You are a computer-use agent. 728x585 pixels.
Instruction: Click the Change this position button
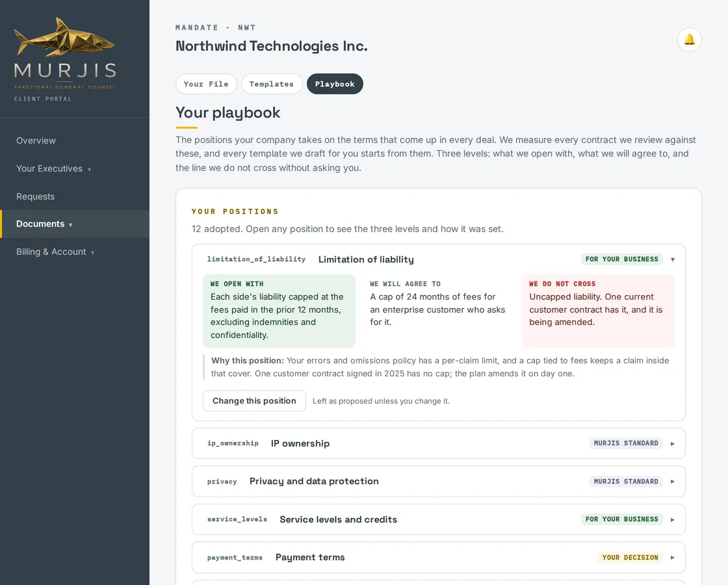click(254, 400)
